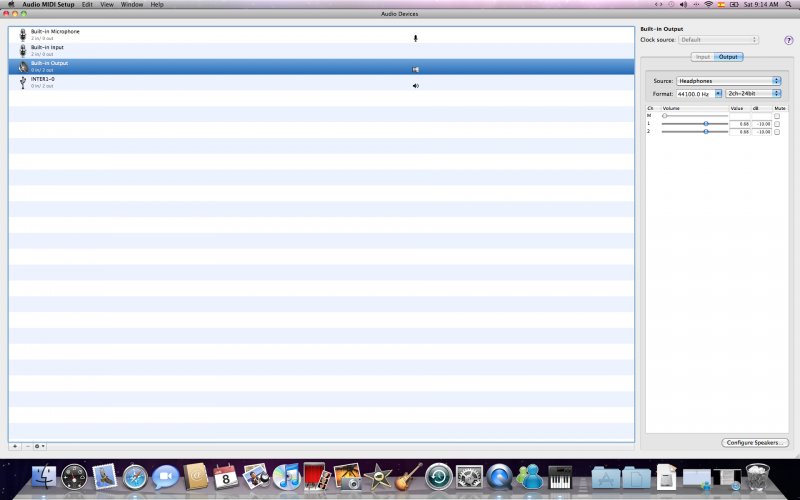
Task: Click the default input microphone indicator icon
Action: (x=415, y=38)
